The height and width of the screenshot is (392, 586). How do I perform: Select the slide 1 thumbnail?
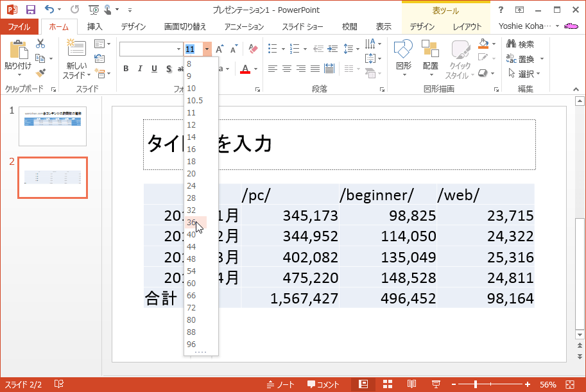[53, 126]
